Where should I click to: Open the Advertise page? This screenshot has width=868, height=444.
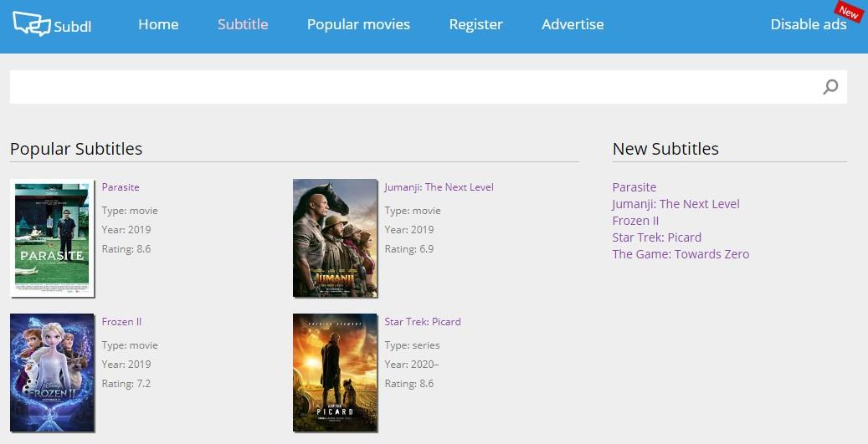tap(573, 24)
